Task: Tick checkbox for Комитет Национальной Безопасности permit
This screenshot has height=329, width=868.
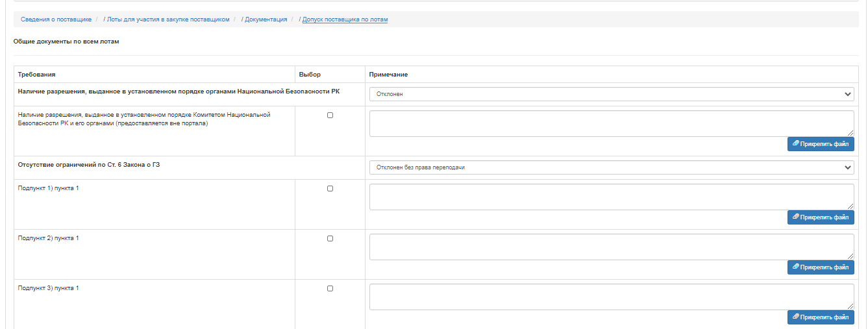Action: tap(330, 115)
